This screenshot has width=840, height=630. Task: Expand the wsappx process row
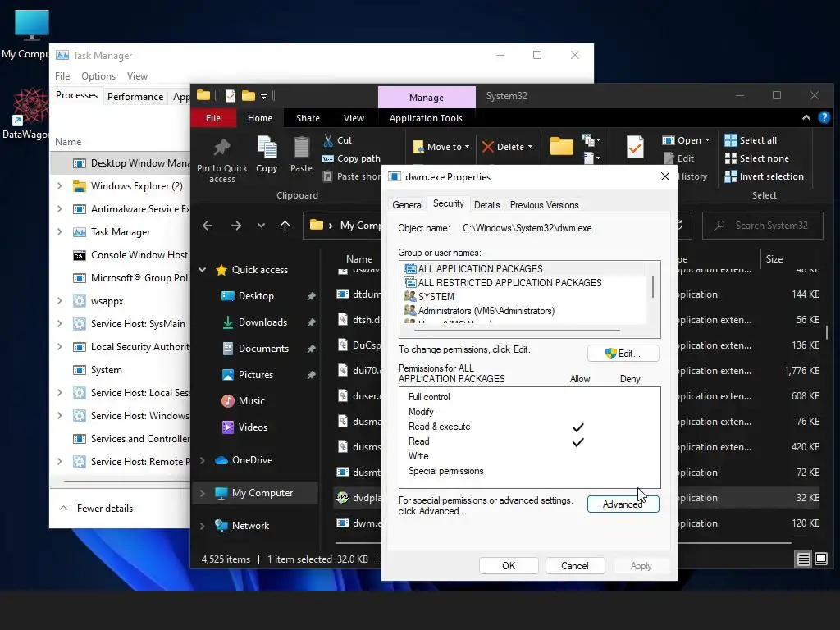(59, 301)
